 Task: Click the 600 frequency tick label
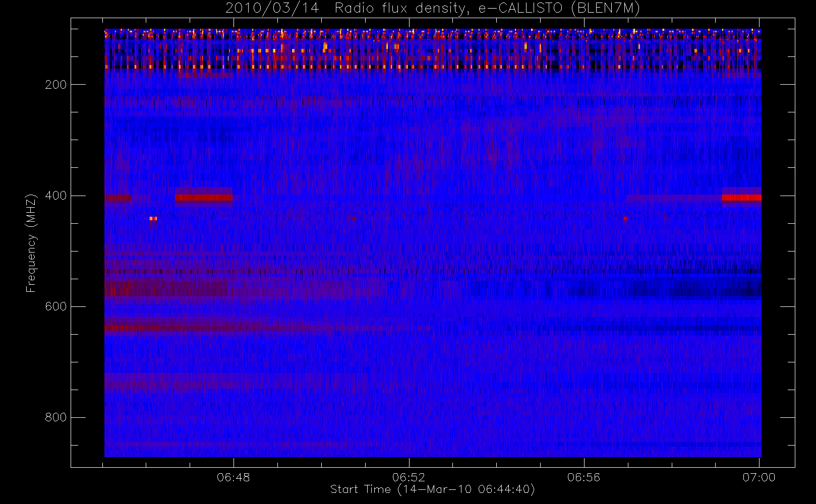55,306
